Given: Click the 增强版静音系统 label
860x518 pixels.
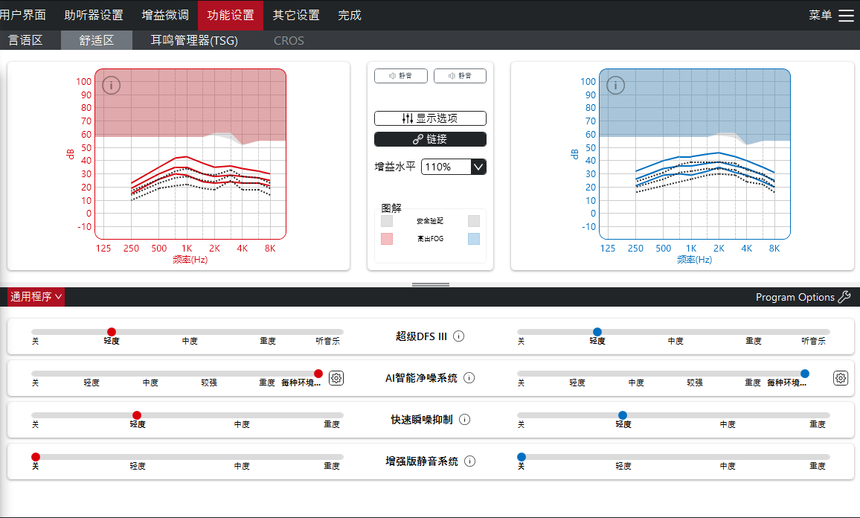Looking at the screenshot, I should click(x=422, y=461).
